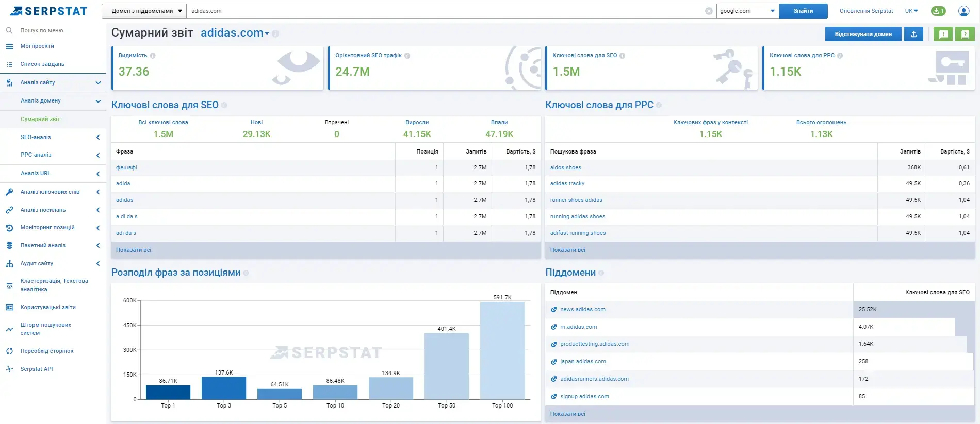
Task: Select Аудит сайту in the sidebar
Action: point(37,263)
